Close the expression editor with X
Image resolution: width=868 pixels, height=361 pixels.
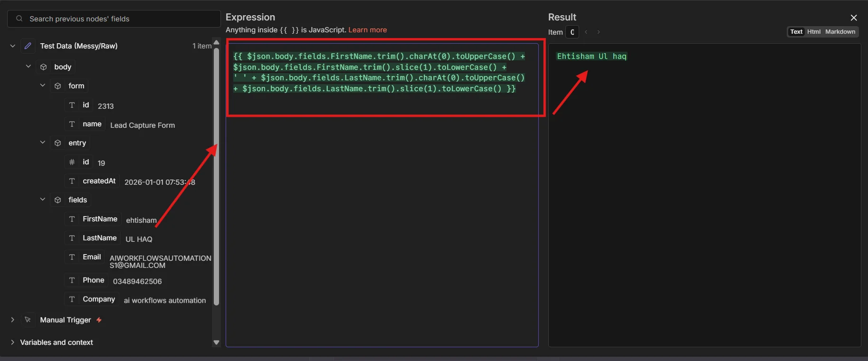point(854,18)
